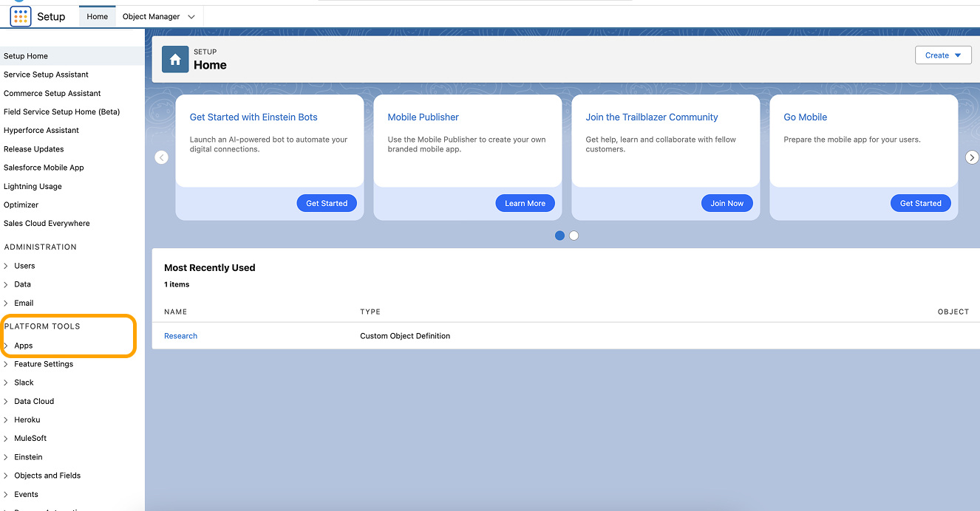Image resolution: width=980 pixels, height=511 pixels.
Task: Go to next carousel card arrow
Action: click(972, 157)
